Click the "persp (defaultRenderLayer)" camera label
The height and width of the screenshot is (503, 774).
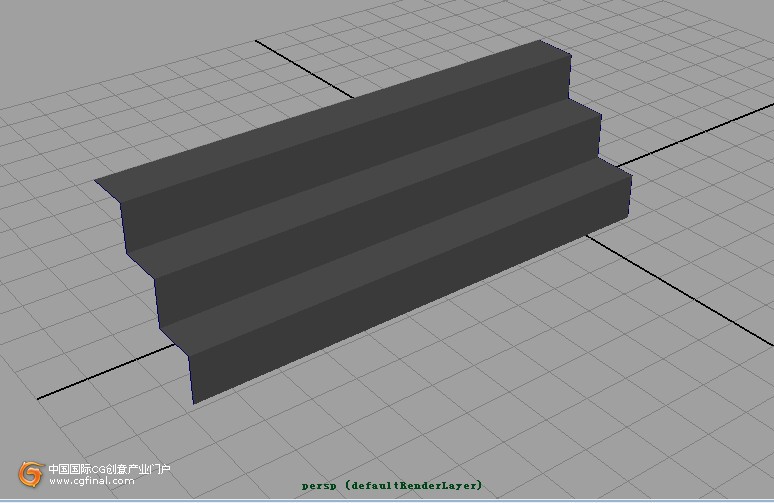392,485
